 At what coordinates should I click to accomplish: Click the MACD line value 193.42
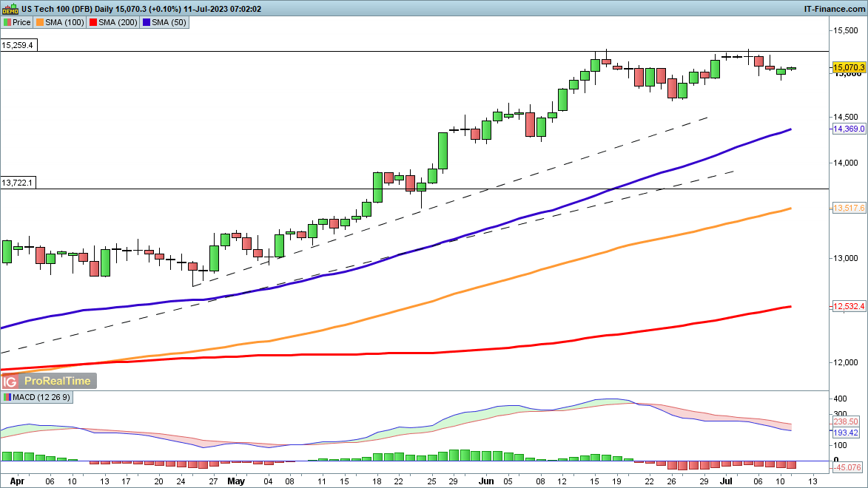[x=845, y=433]
